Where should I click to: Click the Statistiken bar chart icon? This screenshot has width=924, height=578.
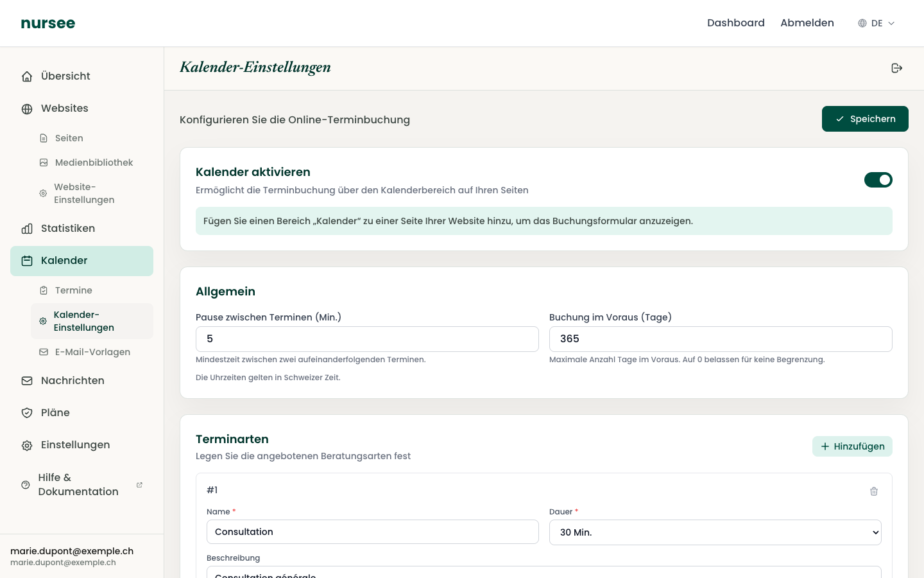tap(27, 229)
